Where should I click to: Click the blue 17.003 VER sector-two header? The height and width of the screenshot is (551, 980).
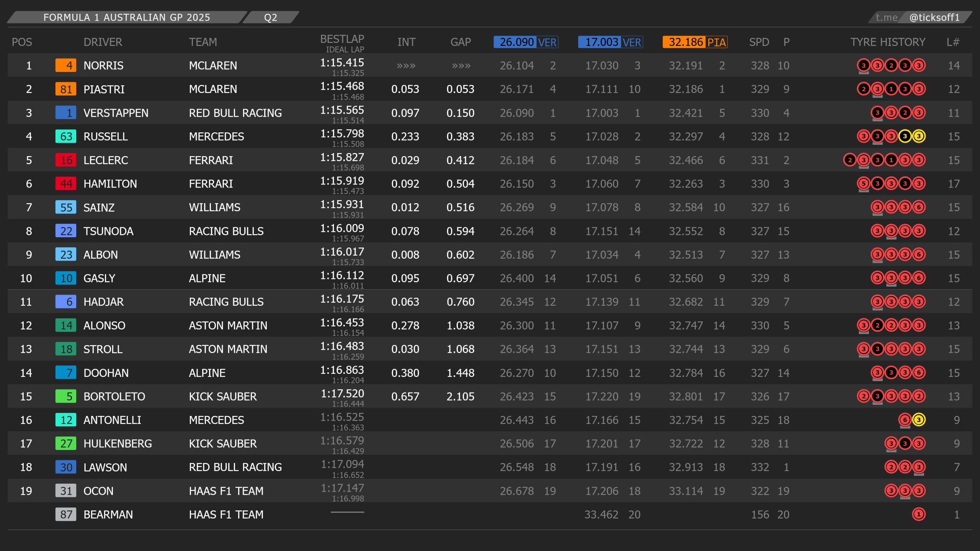(611, 42)
